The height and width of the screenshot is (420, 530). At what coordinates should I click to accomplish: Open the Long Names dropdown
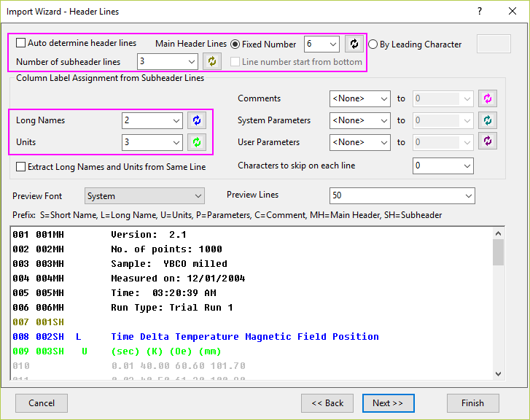click(176, 120)
